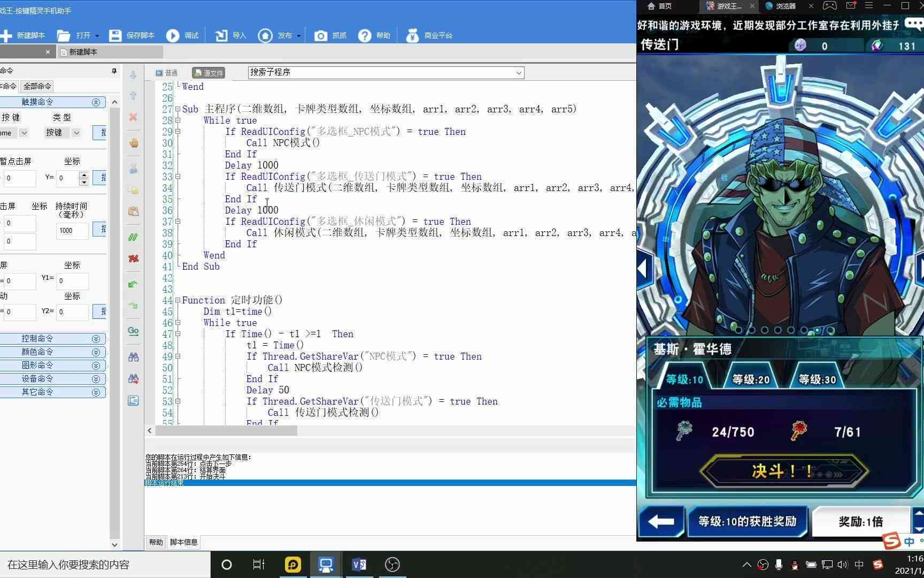Open the chat bubble icon in game
This screenshot has width=924, height=578.
913,24
